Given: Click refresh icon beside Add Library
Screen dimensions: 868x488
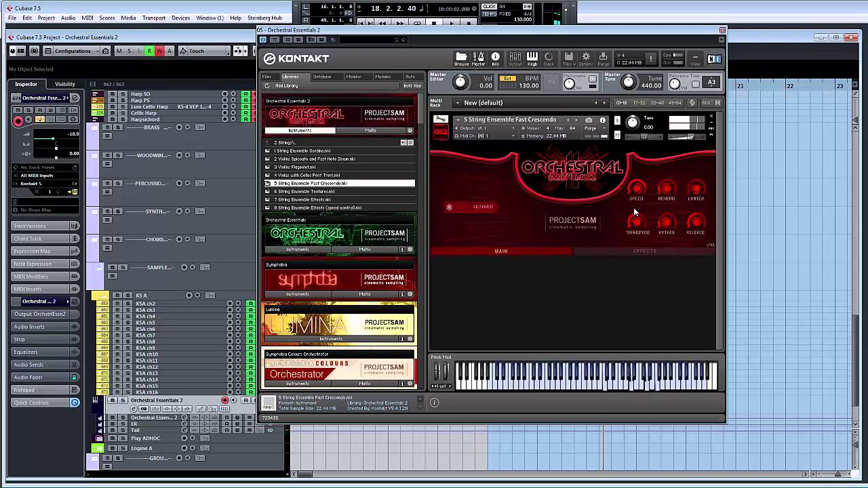Looking at the screenshot, I should click(x=267, y=86).
